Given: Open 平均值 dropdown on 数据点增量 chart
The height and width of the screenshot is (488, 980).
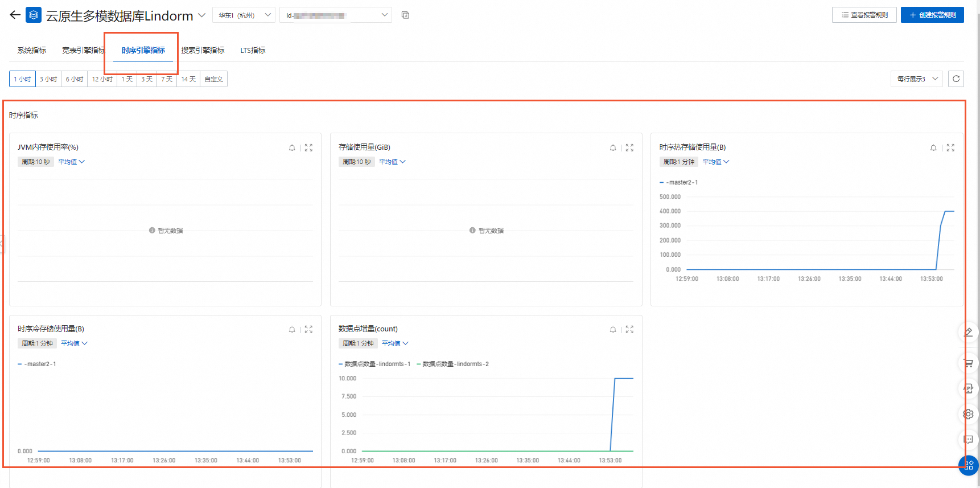Looking at the screenshot, I should pyautogui.click(x=396, y=343).
